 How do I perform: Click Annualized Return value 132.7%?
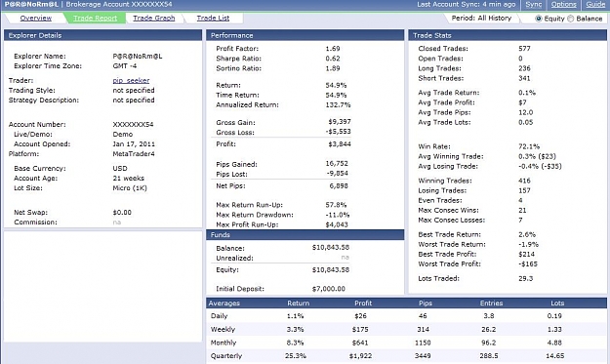[x=338, y=104]
